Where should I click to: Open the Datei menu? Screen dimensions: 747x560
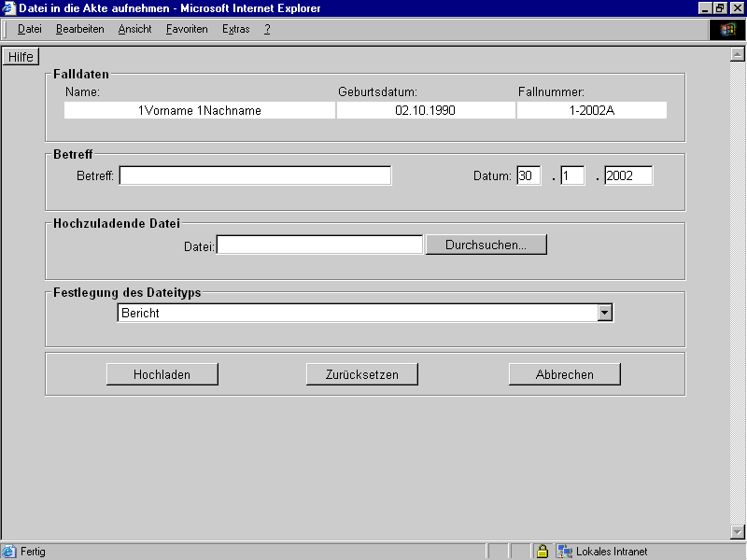click(30, 29)
